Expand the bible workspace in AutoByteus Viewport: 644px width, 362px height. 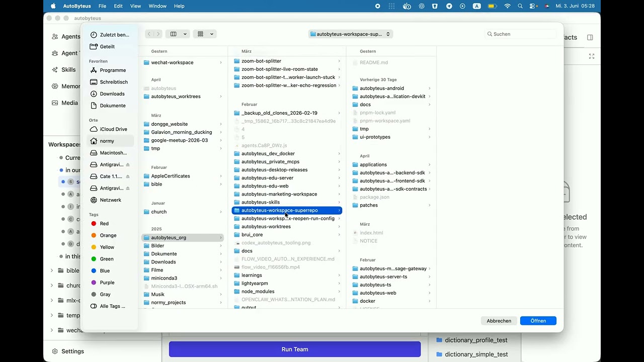click(52, 270)
